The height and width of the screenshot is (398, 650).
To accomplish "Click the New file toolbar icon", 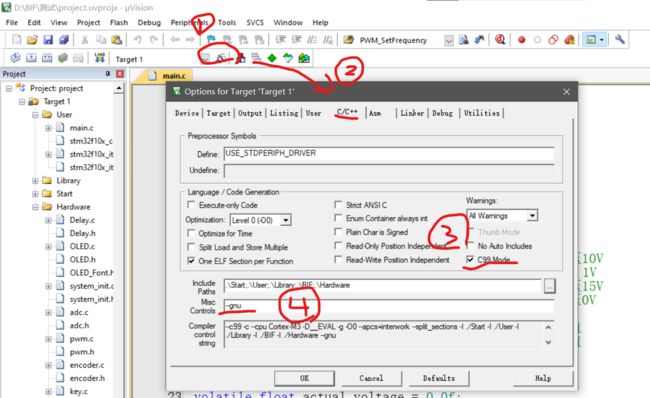I will pyautogui.click(x=17, y=40).
